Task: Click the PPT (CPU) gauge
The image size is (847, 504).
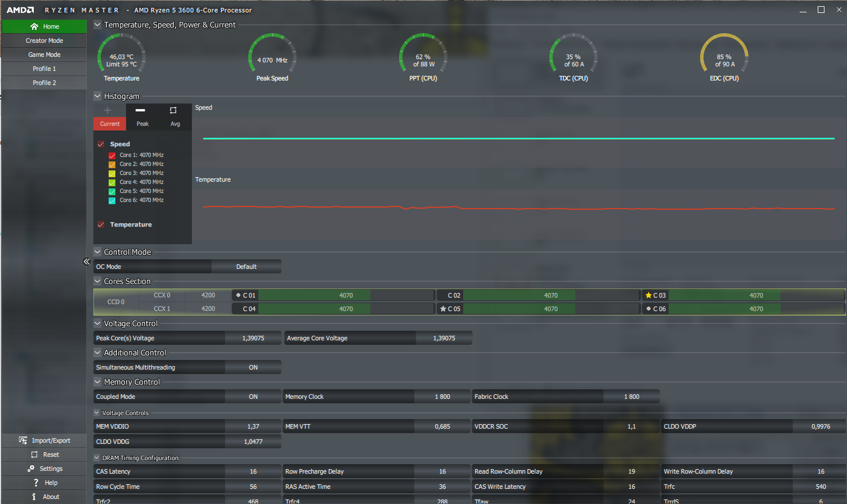Action: 423,57
